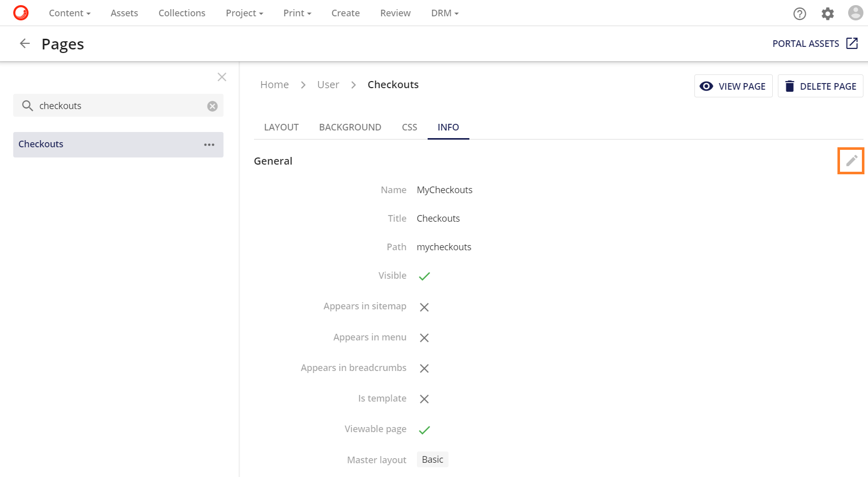The image size is (868, 477).
Task: Click the back arrow next to Pages
Action: click(x=24, y=43)
